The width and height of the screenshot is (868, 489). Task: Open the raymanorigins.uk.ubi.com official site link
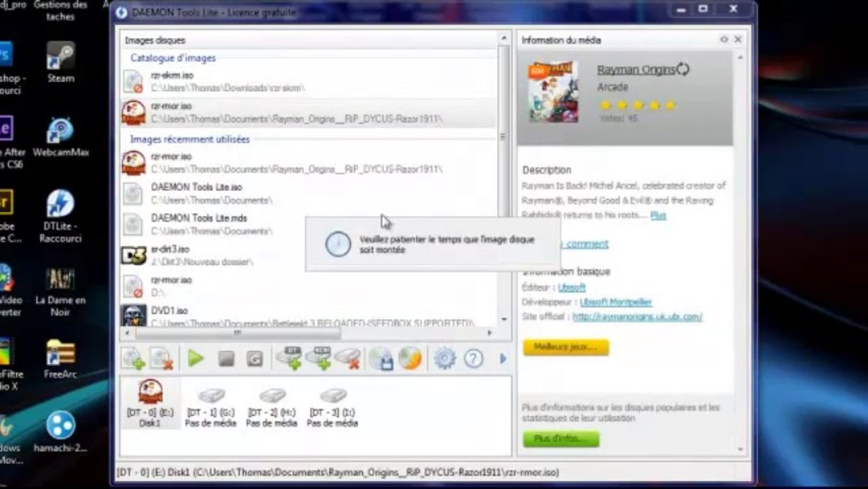637,316
